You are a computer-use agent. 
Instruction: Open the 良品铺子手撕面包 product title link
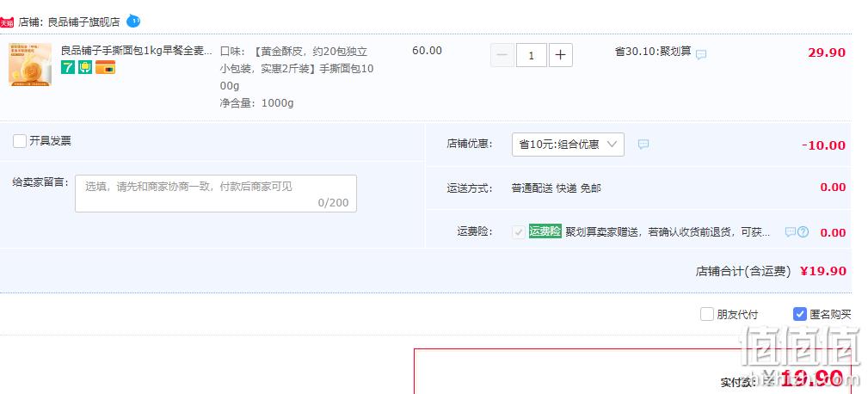coord(136,51)
